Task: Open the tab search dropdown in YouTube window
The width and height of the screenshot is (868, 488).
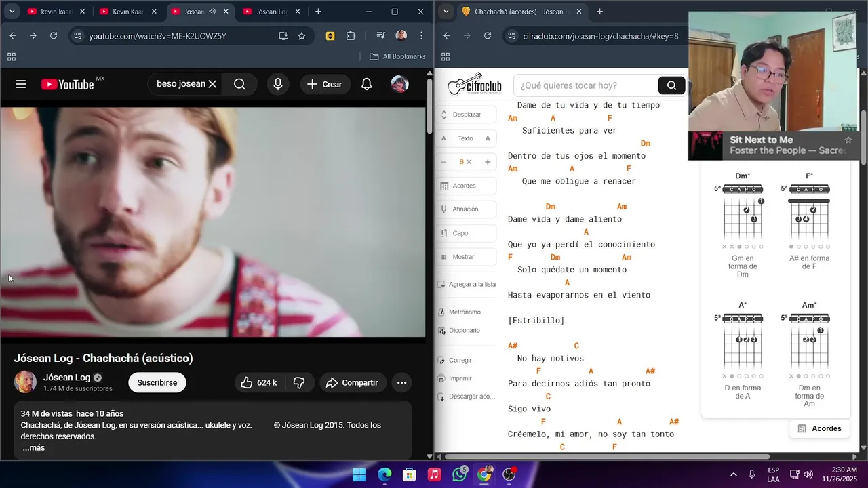Action: [12, 12]
